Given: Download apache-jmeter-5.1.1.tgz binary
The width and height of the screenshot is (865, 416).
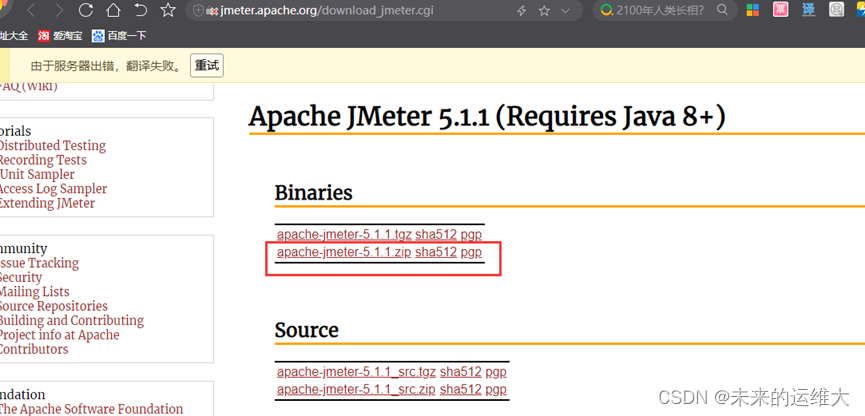Looking at the screenshot, I should (344, 234).
